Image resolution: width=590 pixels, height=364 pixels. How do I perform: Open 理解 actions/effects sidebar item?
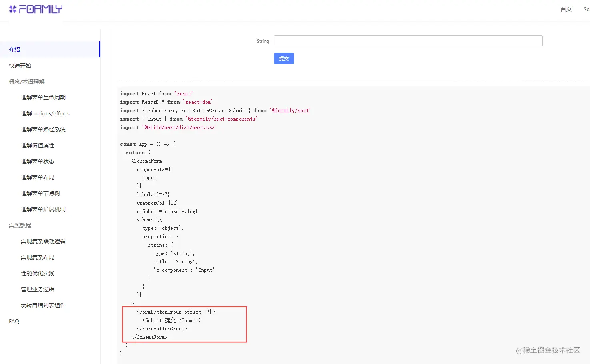pos(45,113)
